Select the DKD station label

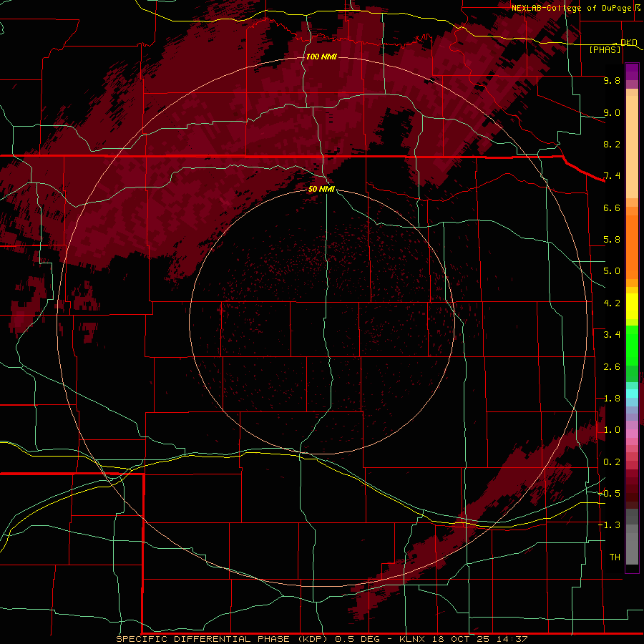[x=629, y=42]
